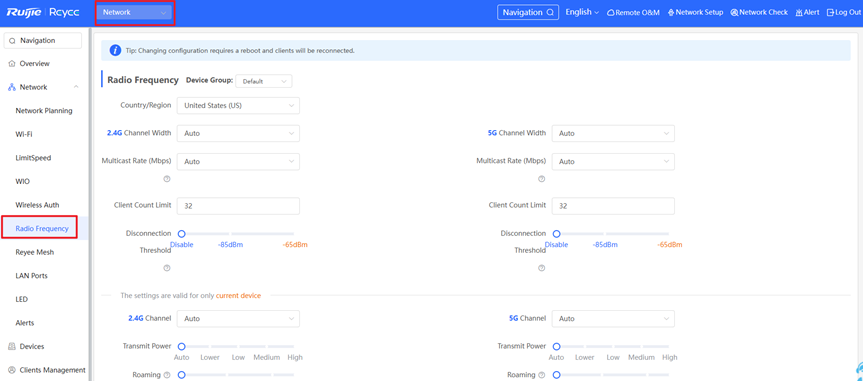Click the 2.4G Roaming help icon

[167, 375]
